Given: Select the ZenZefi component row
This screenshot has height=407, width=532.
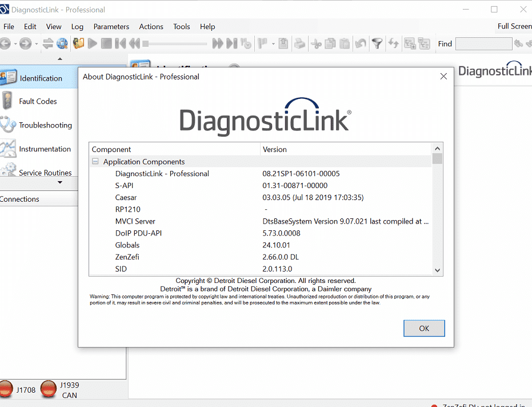Looking at the screenshot, I should [261, 257].
